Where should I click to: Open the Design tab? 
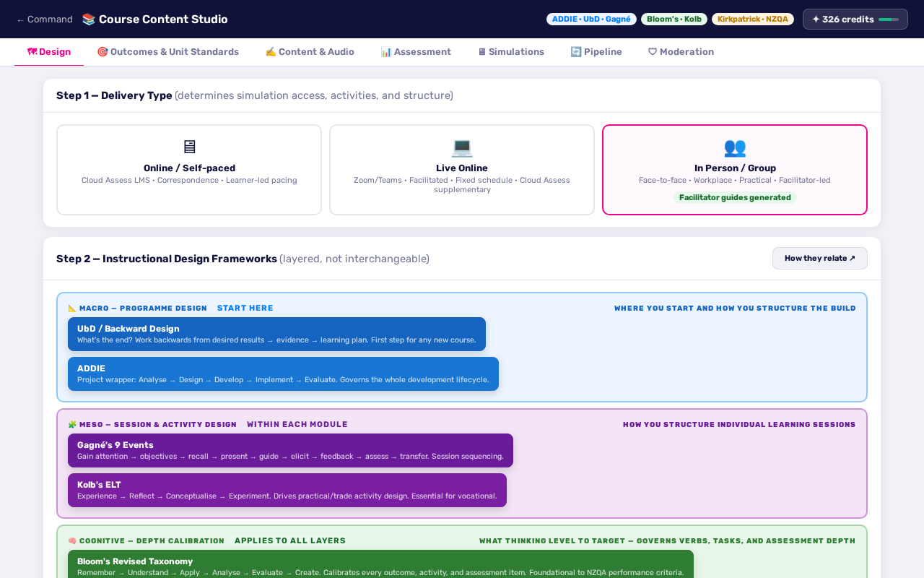click(49, 52)
